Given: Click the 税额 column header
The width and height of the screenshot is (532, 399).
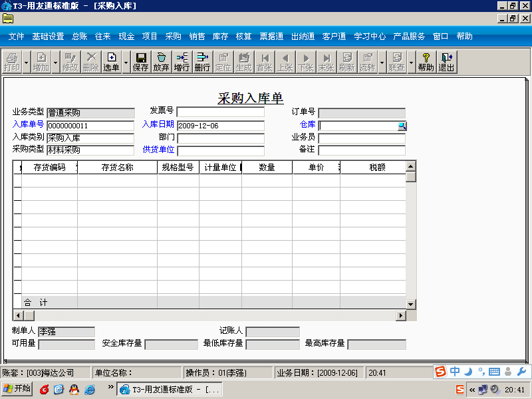Looking at the screenshot, I should click(373, 168).
